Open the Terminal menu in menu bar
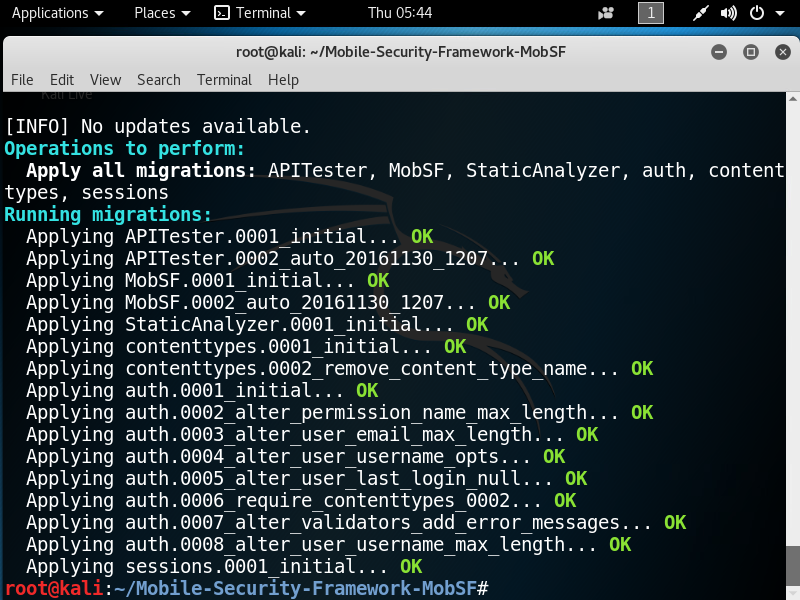Image resolution: width=800 pixels, height=600 pixels. (x=224, y=80)
